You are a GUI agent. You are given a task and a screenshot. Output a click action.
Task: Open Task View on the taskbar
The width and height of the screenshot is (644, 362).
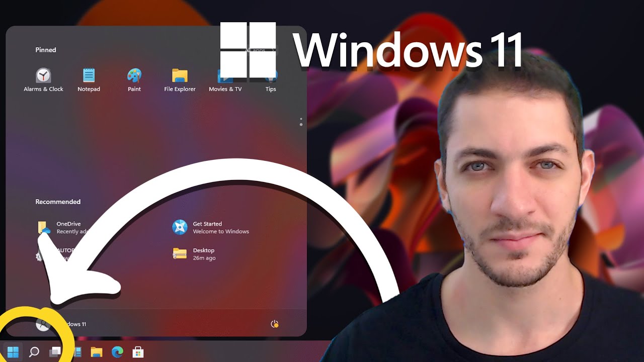click(55, 352)
